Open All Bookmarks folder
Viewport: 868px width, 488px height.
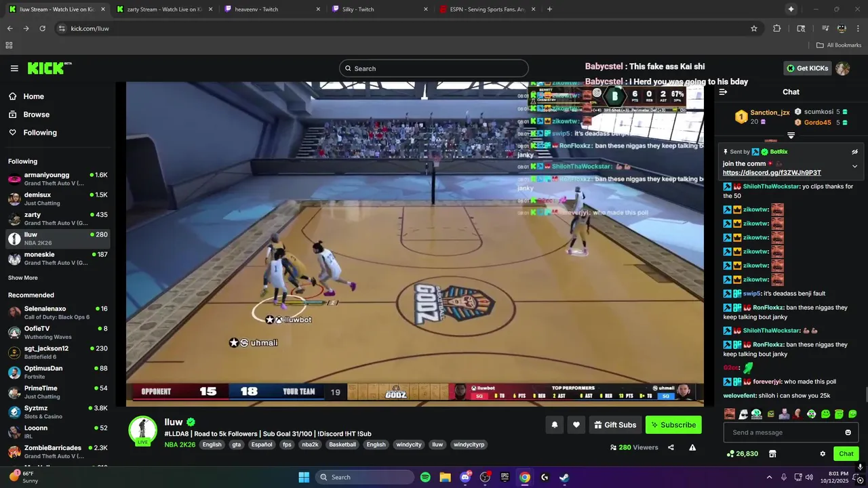click(x=839, y=45)
